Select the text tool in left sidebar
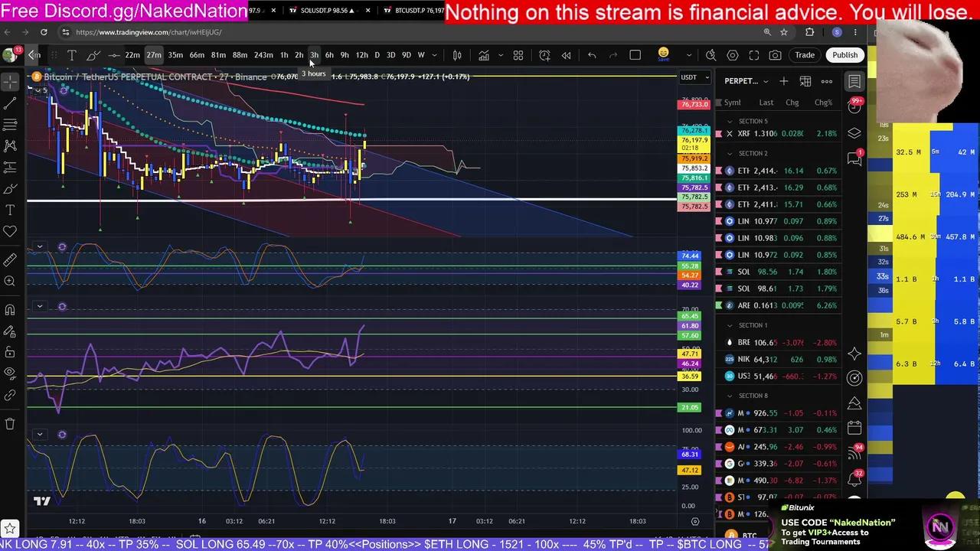This screenshot has height=551, width=980. pyautogui.click(x=10, y=210)
